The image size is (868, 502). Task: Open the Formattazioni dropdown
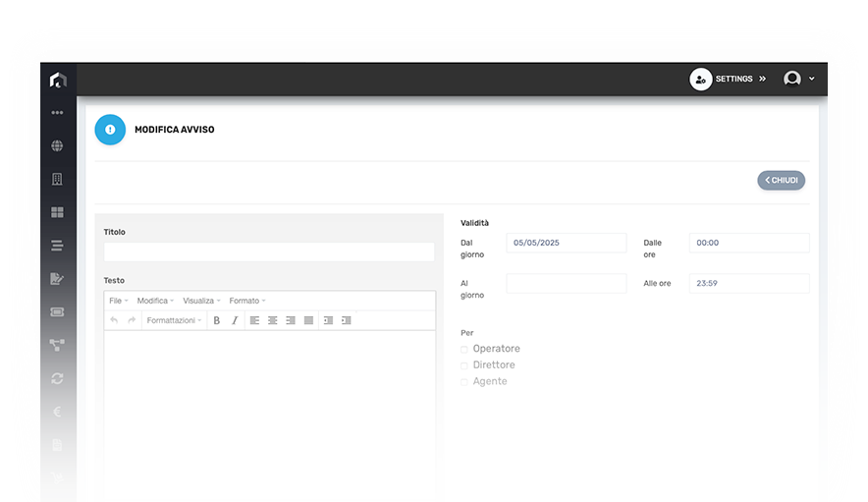point(174,320)
